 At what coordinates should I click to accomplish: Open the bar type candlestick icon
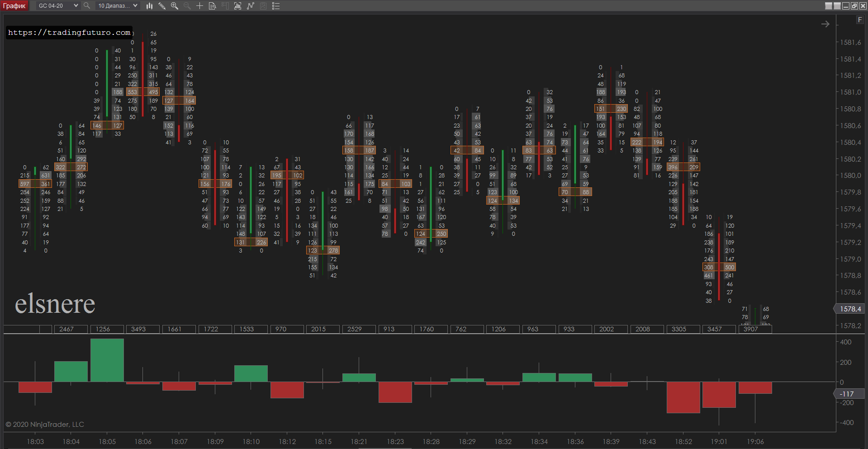(149, 6)
